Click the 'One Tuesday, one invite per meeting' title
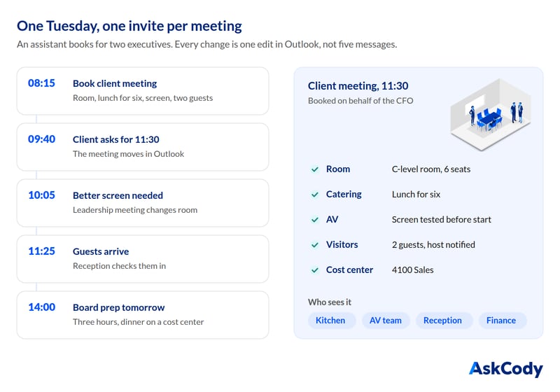 point(129,26)
